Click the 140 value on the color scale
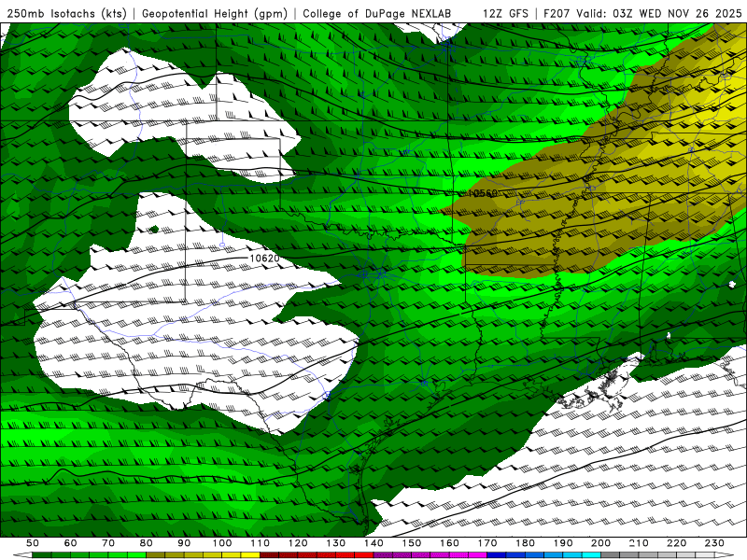This screenshot has width=747, height=560. click(x=373, y=543)
